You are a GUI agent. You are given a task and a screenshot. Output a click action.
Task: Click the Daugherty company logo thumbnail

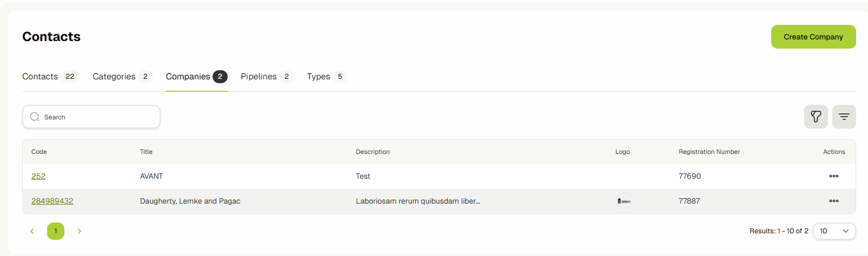click(624, 201)
